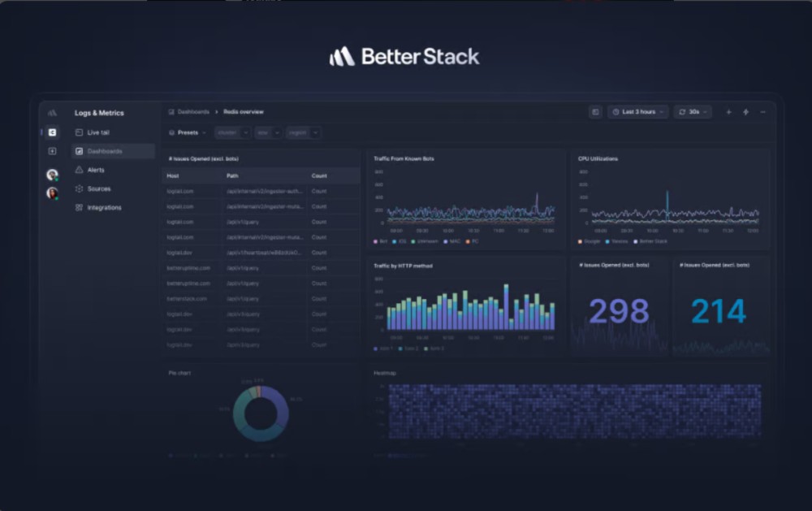Click the layout panel icon beside Last 3 hours
Viewport: 812px width, 511px height.
595,112
